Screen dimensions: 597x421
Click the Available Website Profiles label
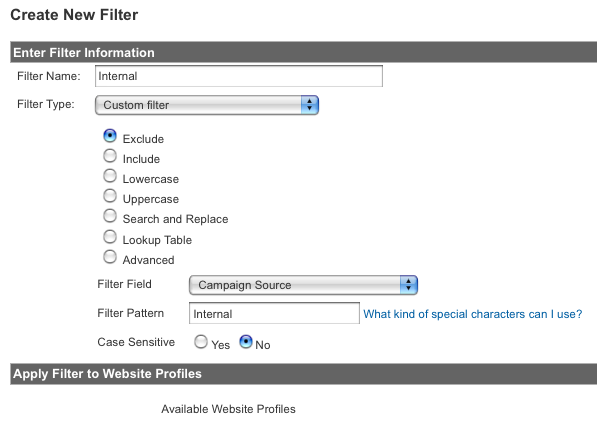click(228, 409)
